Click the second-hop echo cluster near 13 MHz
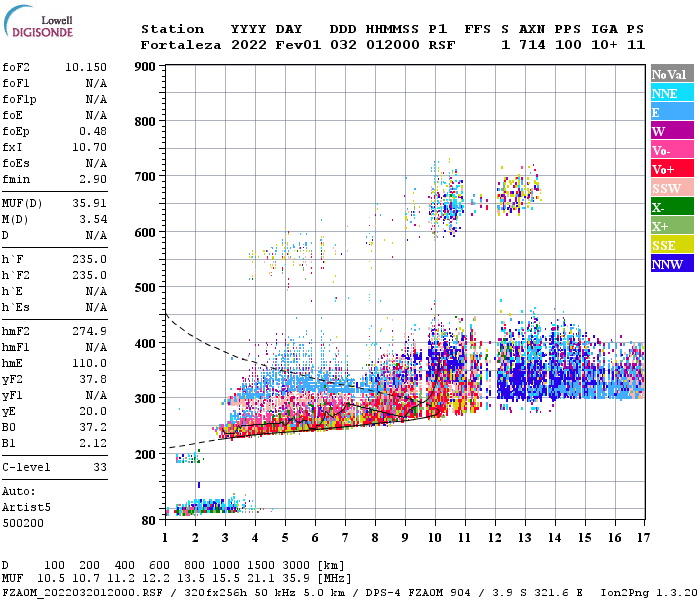This screenshot has height=600, width=700. coord(519,193)
